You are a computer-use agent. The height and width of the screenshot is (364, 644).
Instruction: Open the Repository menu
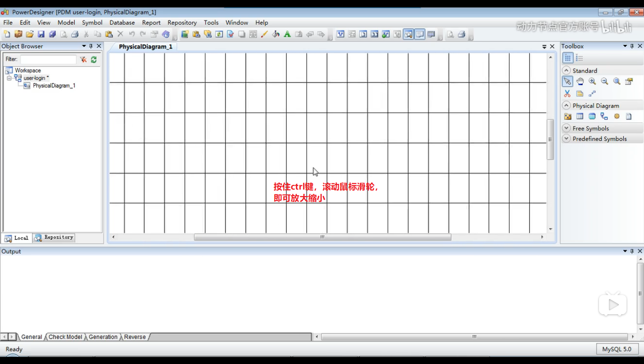[182, 22]
